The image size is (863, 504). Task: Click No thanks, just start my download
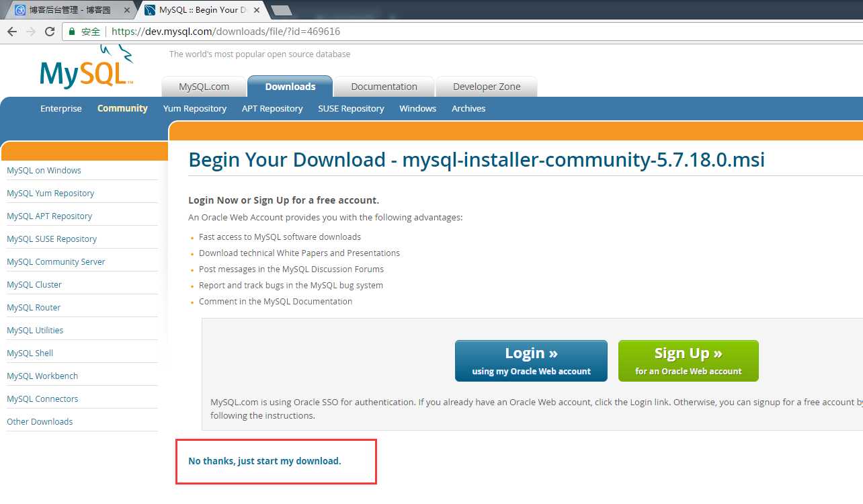[265, 461]
